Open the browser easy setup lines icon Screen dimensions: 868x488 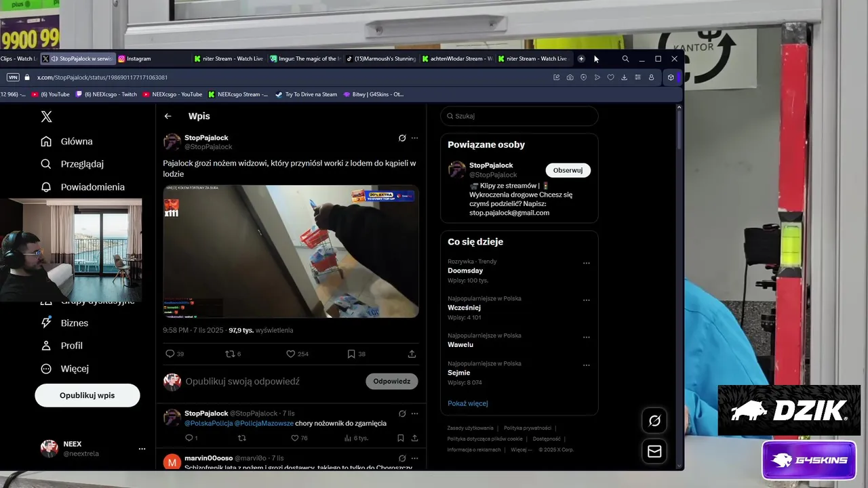coord(637,77)
